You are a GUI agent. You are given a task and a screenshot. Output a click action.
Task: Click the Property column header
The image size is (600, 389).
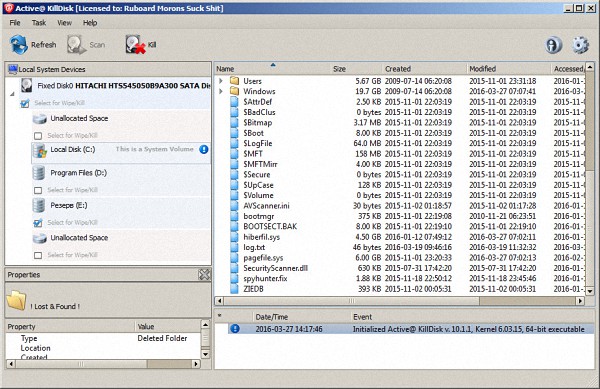[x=71, y=327]
